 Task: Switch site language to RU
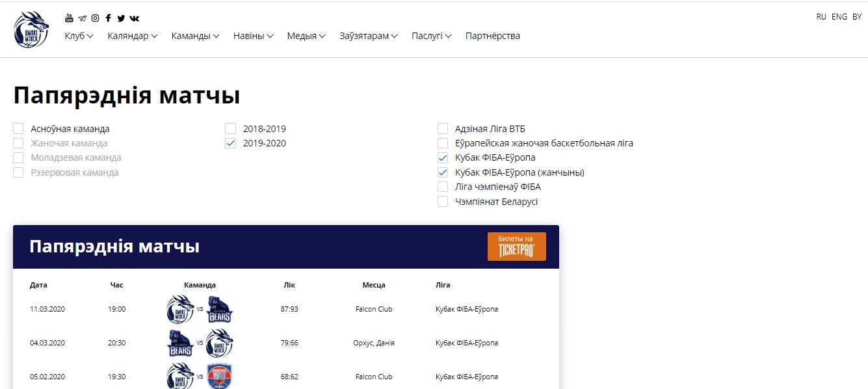tap(821, 17)
